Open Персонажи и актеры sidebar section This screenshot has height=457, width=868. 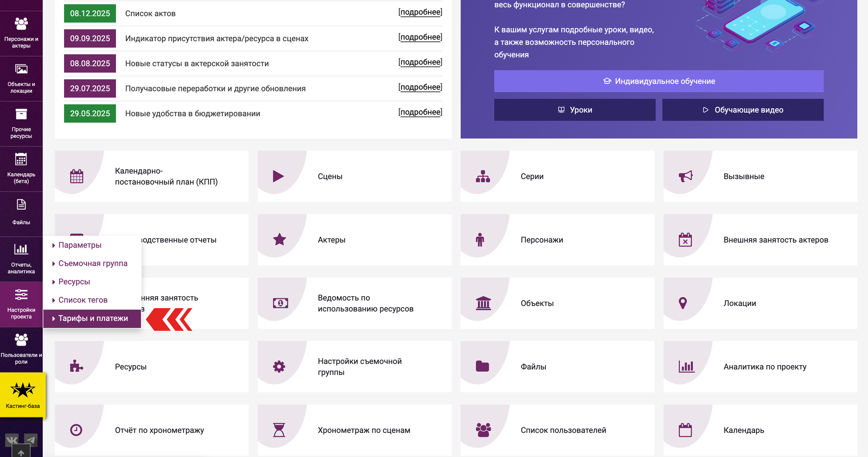tap(21, 33)
